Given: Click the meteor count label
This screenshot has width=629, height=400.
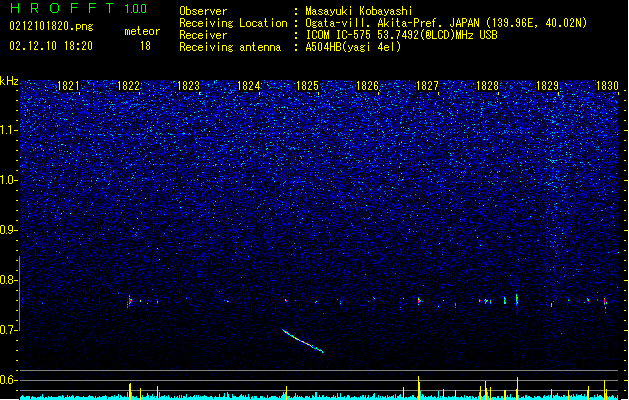Looking at the screenshot, I should (x=142, y=31).
